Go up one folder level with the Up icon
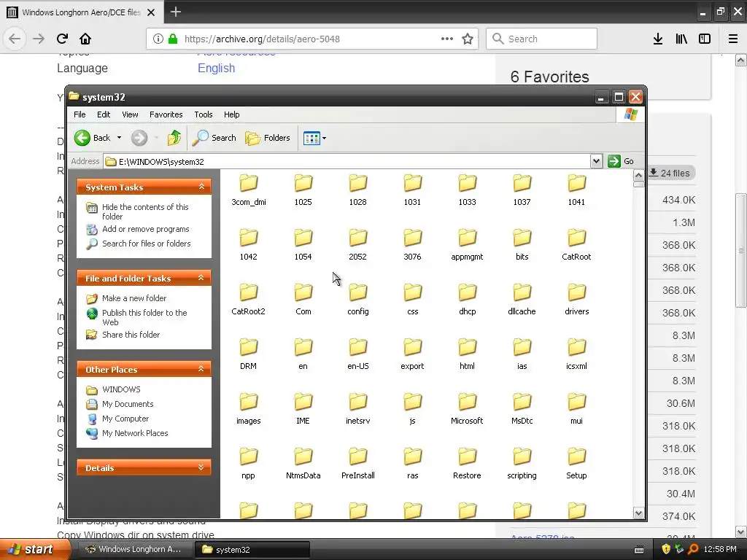 (174, 138)
